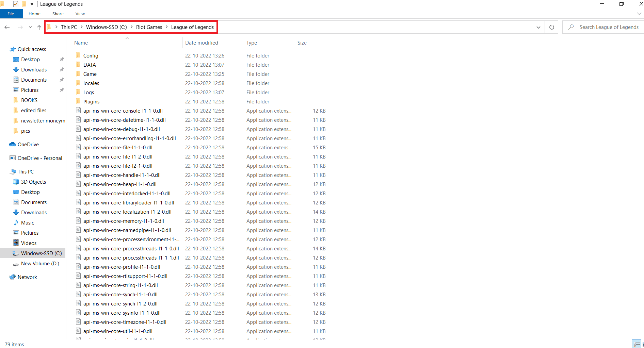Select api-ms-win-core-console-l1-1-0.dll file icon
644x348 pixels.
pyautogui.click(x=78, y=110)
